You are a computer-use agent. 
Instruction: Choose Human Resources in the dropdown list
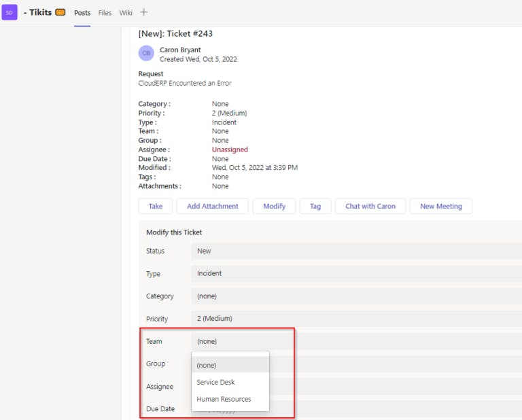(224, 399)
